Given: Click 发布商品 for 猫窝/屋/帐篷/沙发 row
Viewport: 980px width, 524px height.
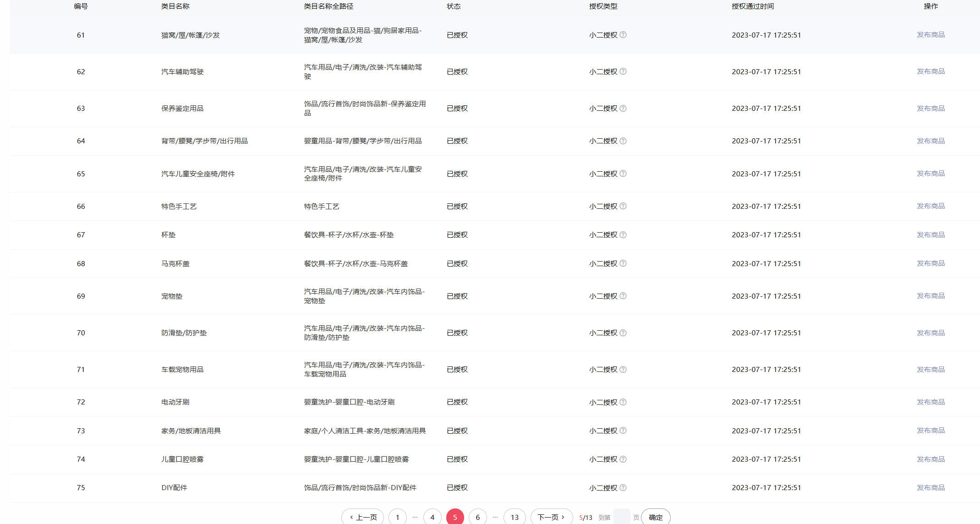Looking at the screenshot, I should click(x=931, y=35).
